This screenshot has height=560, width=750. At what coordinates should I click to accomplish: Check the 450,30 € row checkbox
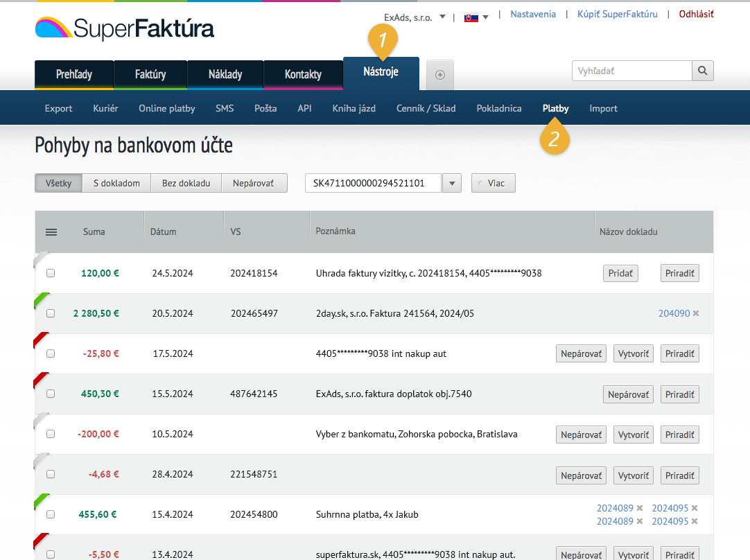51,394
